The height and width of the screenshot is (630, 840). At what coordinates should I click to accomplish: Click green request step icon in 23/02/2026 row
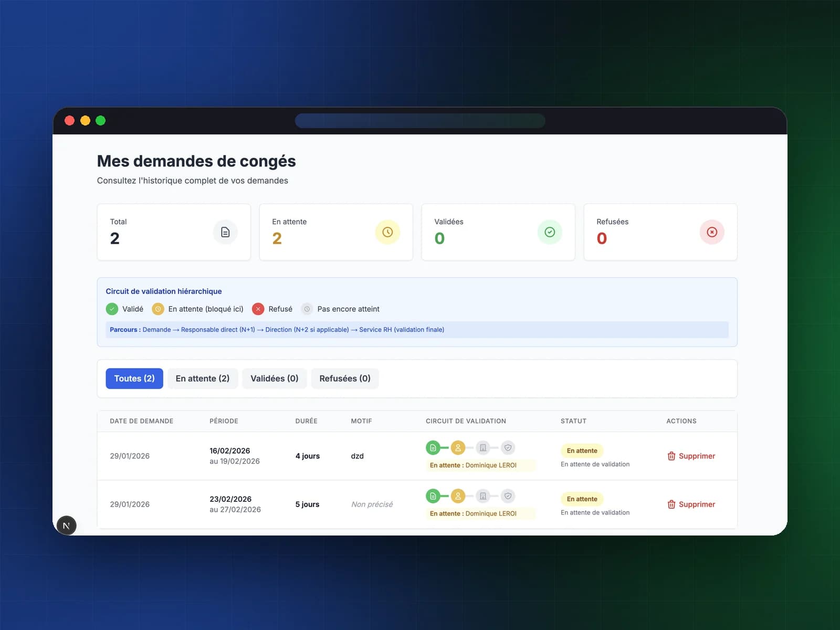pyautogui.click(x=433, y=496)
